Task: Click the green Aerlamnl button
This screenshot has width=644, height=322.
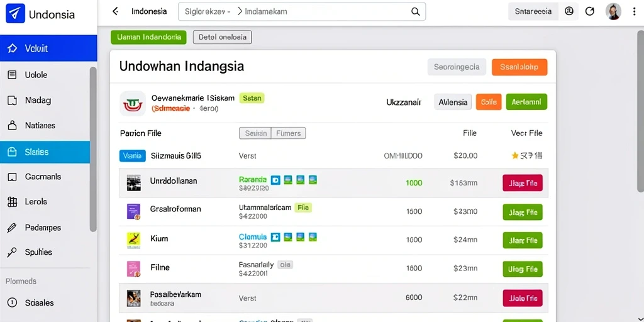Action: click(526, 102)
